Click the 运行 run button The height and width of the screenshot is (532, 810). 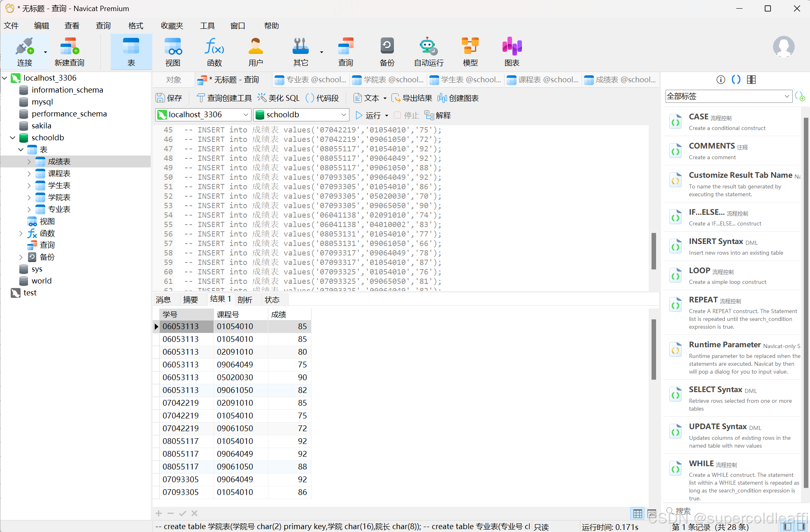click(368, 115)
